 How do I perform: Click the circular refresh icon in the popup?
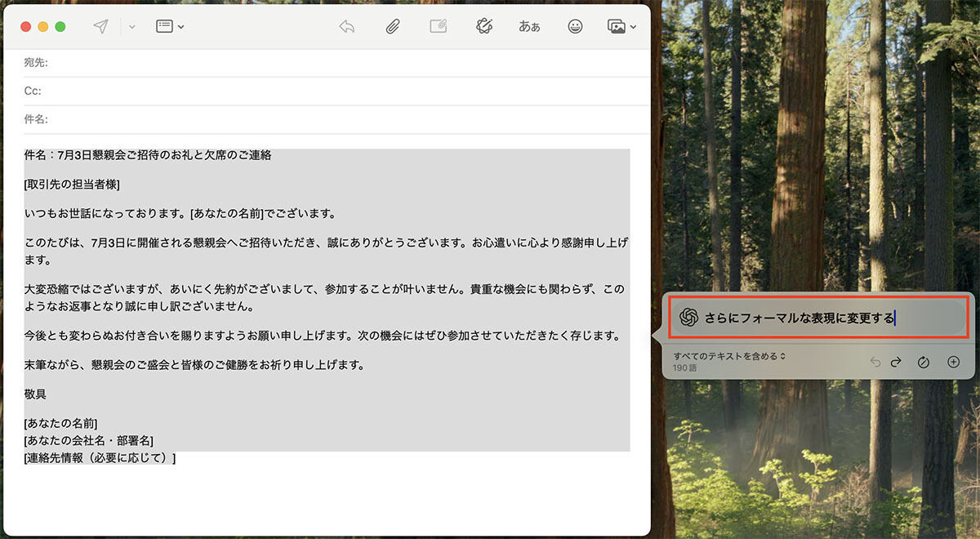click(924, 362)
